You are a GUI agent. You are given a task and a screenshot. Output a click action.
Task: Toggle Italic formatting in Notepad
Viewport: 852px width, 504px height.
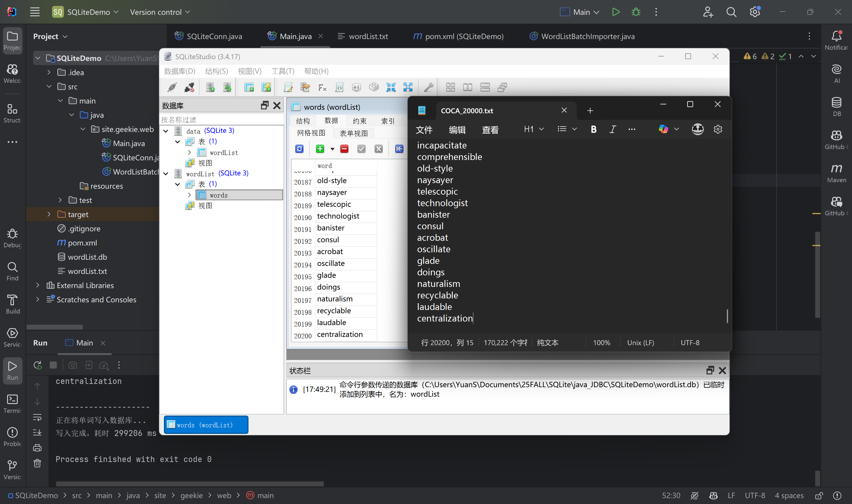pos(613,129)
